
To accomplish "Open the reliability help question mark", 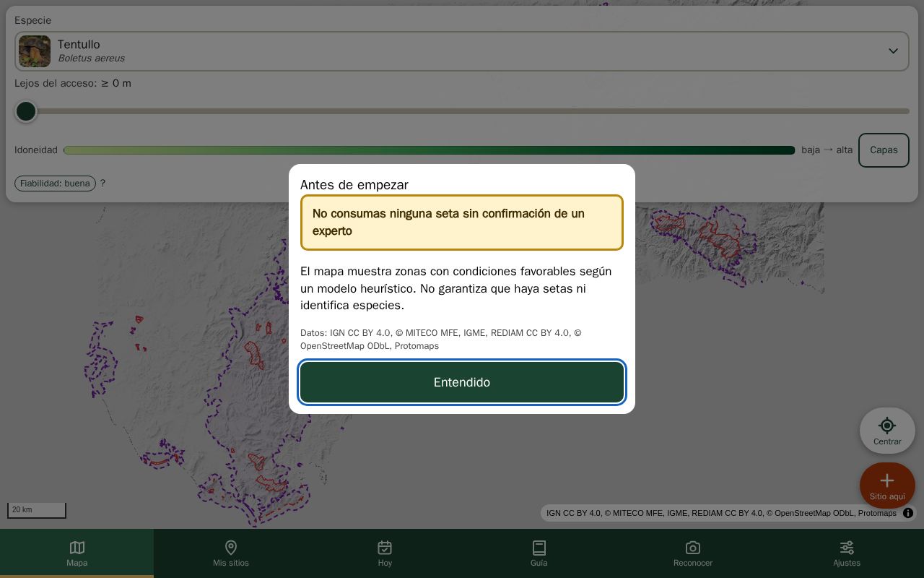I will pyautogui.click(x=103, y=184).
